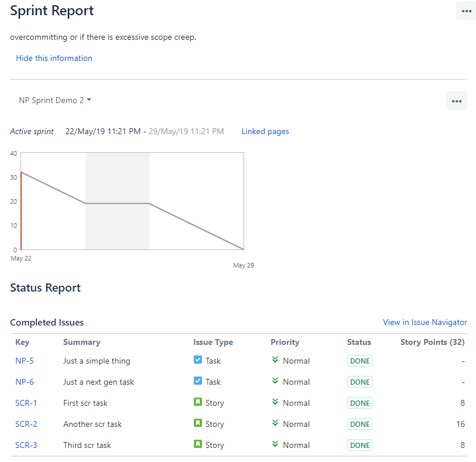Open issue NP-6

tap(25, 382)
